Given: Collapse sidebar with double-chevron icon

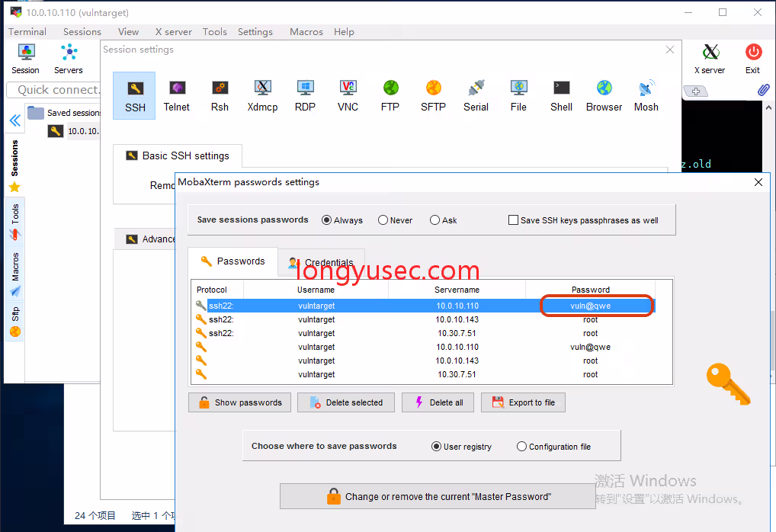Looking at the screenshot, I should coord(14,120).
